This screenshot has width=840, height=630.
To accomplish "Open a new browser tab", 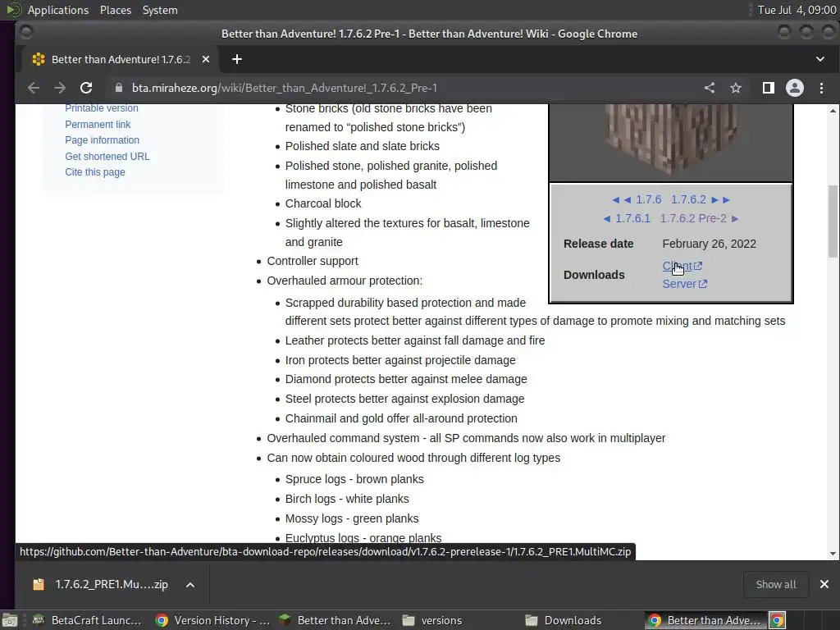I will pyautogui.click(x=237, y=59).
